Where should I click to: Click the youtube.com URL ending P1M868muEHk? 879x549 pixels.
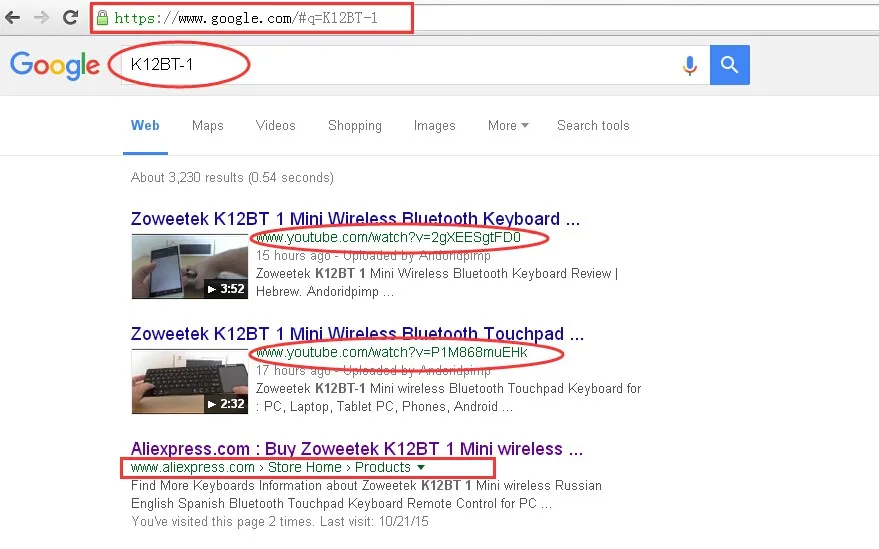click(x=392, y=352)
